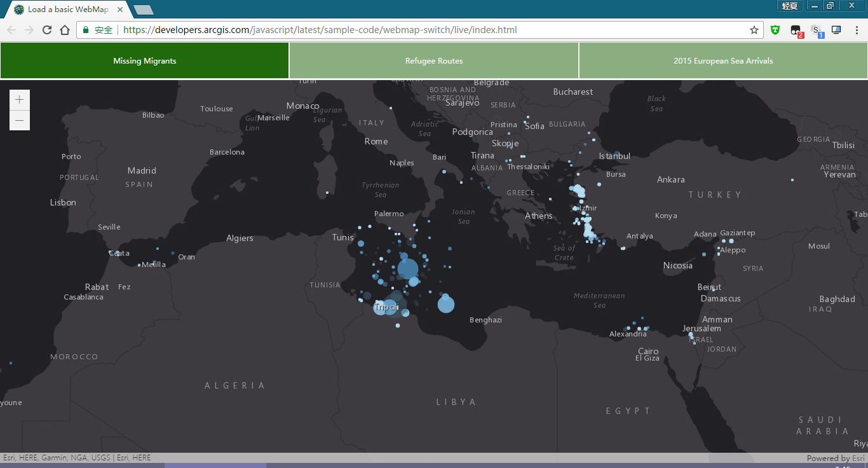868x468 pixels.
Task: Open extension with red badge 2
Action: [x=796, y=31]
